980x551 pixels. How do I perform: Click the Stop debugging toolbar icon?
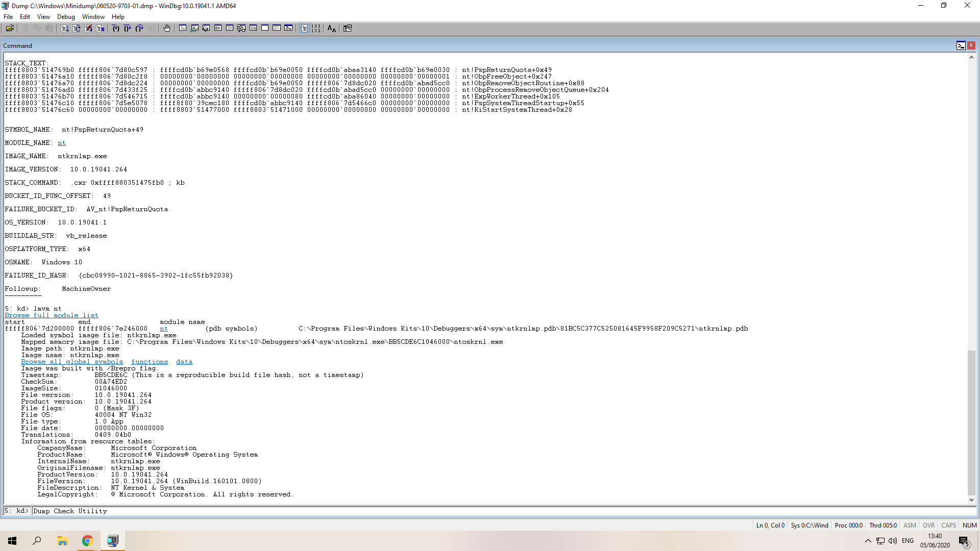tap(88, 28)
